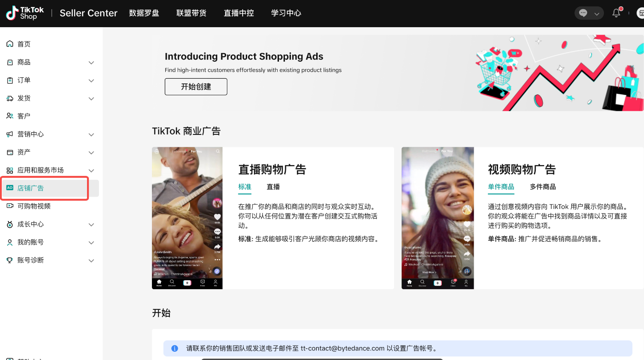Open 店铺广告 in the sidebar
Screen dimensions: 644x360
pos(31,188)
